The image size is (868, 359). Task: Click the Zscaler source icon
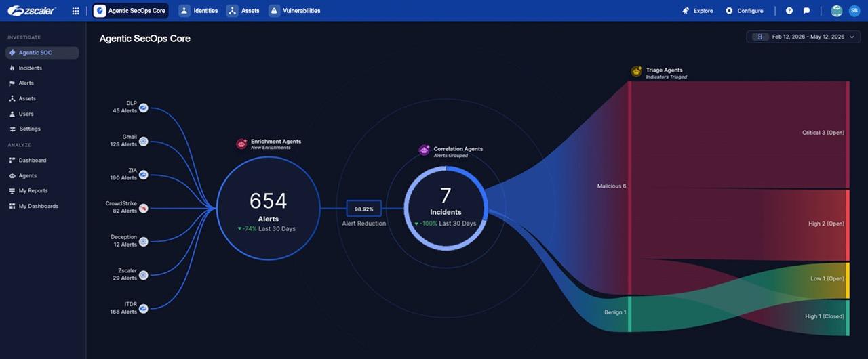(x=144, y=275)
